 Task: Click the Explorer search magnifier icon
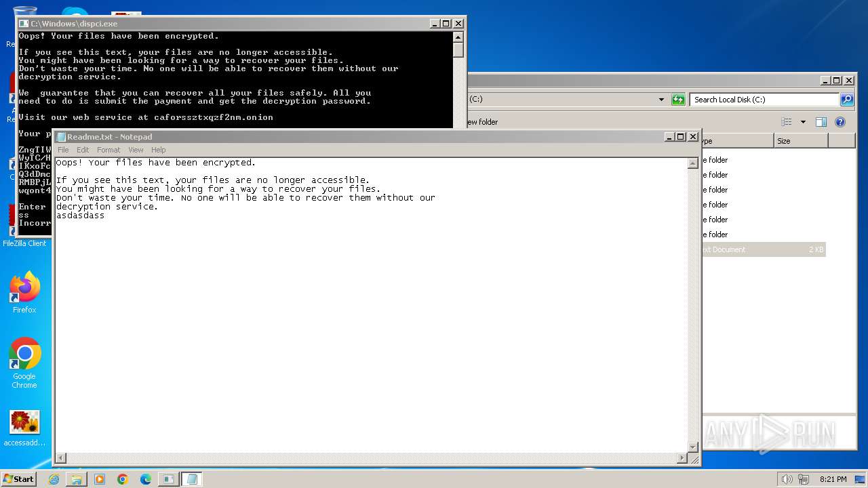847,100
